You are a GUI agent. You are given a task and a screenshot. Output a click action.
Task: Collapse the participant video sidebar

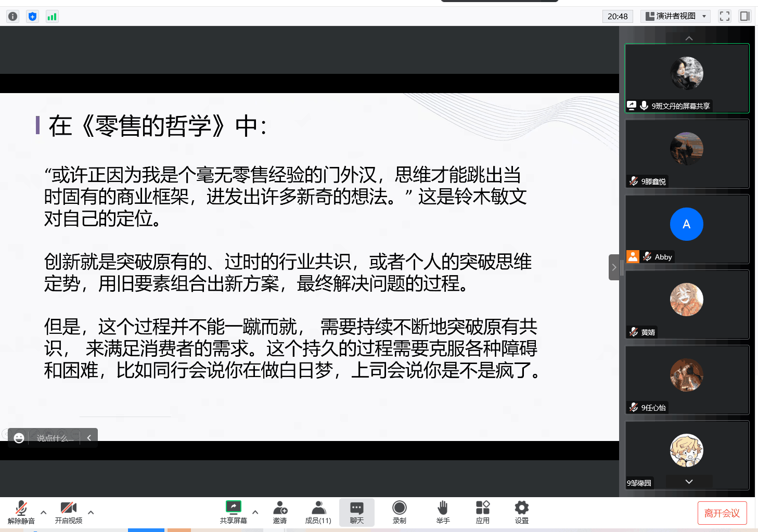(x=614, y=267)
